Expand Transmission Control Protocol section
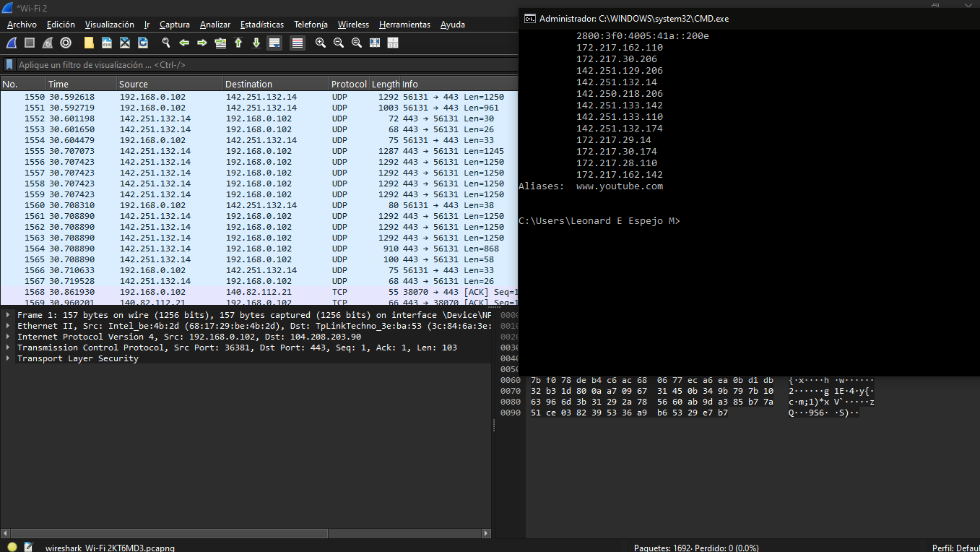The height and width of the screenshot is (552, 980). 8,348
